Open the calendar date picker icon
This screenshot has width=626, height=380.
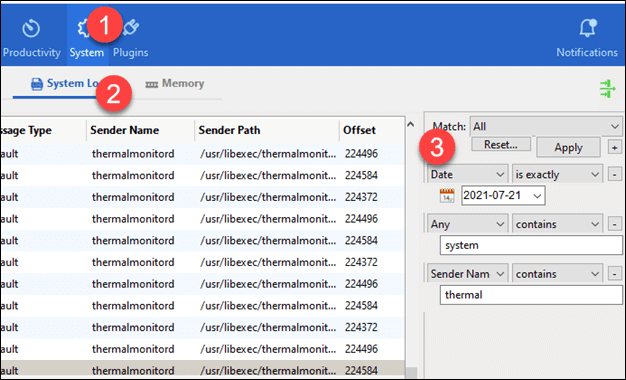447,196
